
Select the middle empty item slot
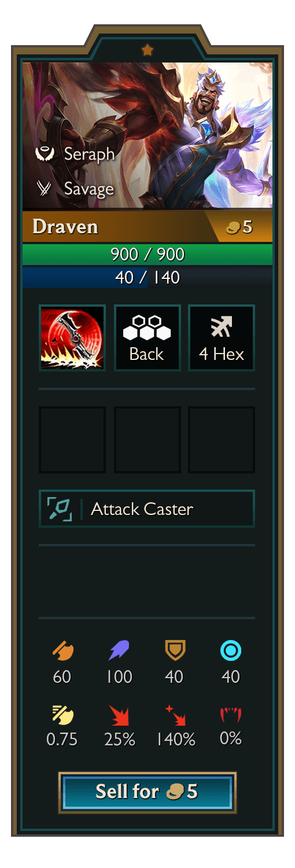(147, 440)
